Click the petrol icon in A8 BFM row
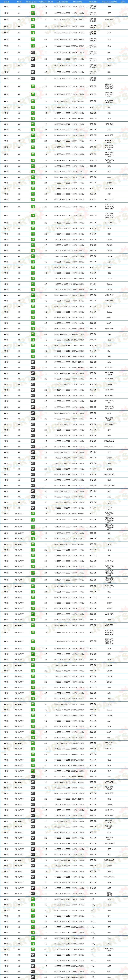This screenshot has height=980, width=128. 33,933
